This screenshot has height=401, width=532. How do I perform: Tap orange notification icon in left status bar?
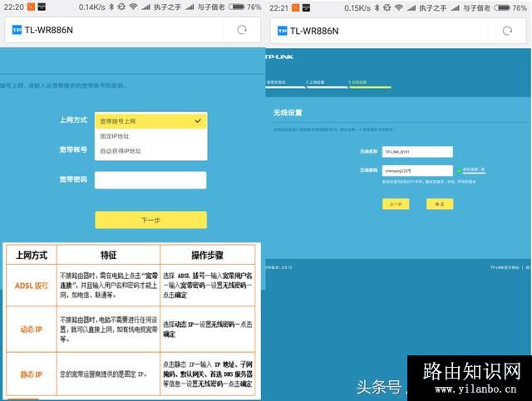click(31, 7)
